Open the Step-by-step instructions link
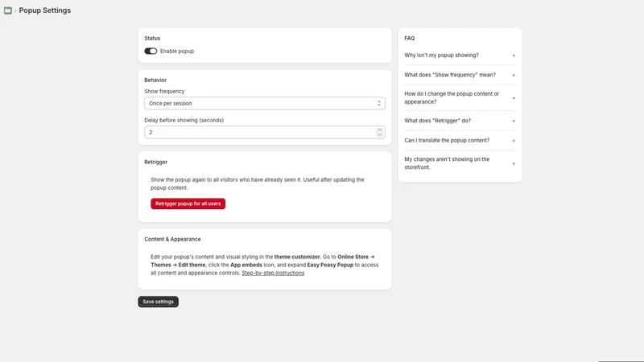Screen dimensions: 644x362 tap(273, 273)
